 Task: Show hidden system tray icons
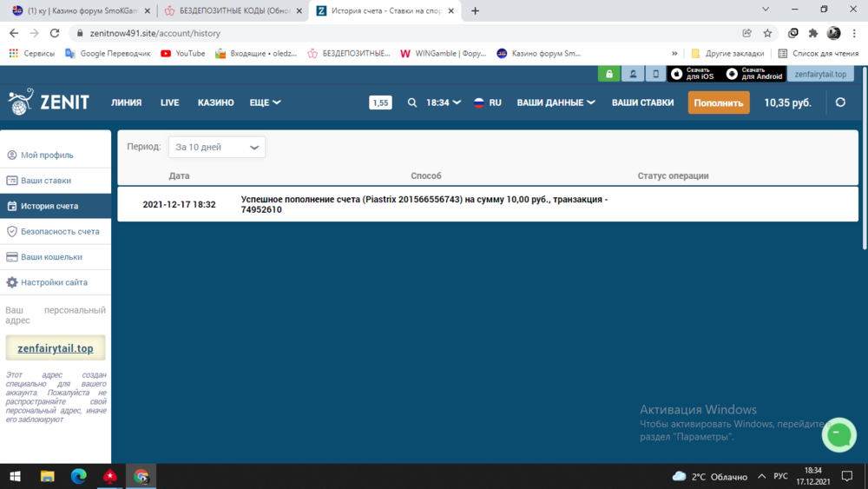point(762,476)
